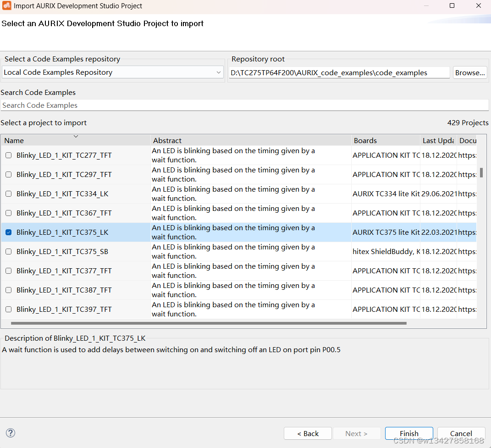Click the description text about port pin P00.5
Screen dimensions: 491x448
(x=171, y=349)
